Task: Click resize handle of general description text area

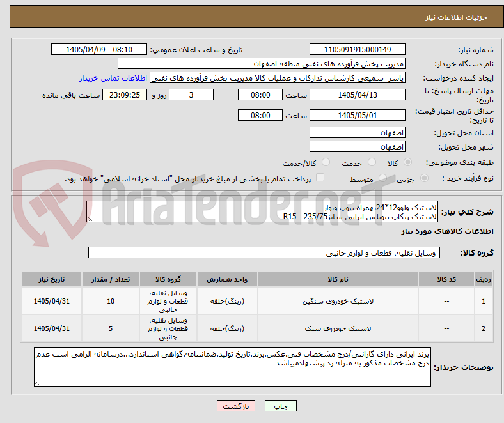Action: coord(90,219)
